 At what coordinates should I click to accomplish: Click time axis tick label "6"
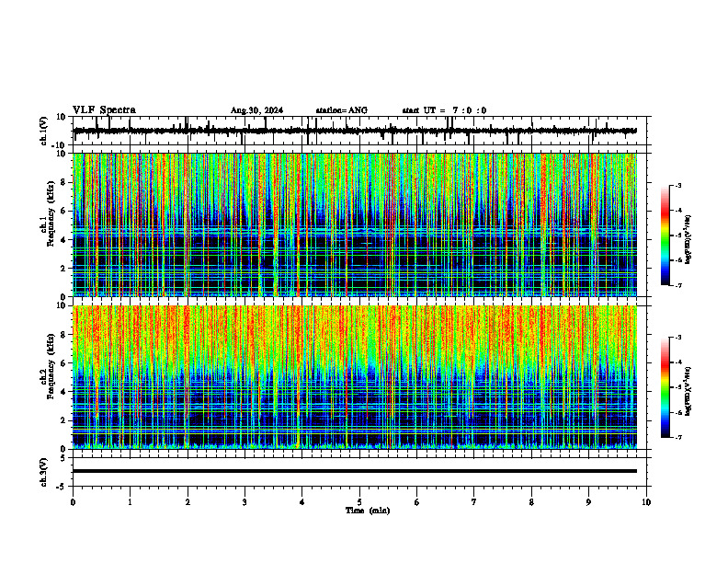pyautogui.click(x=417, y=502)
